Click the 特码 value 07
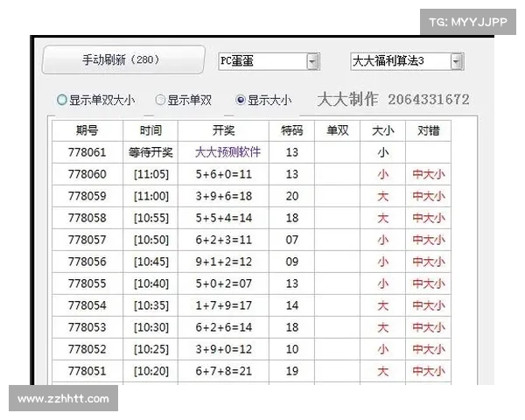525x420 pixels. point(292,240)
